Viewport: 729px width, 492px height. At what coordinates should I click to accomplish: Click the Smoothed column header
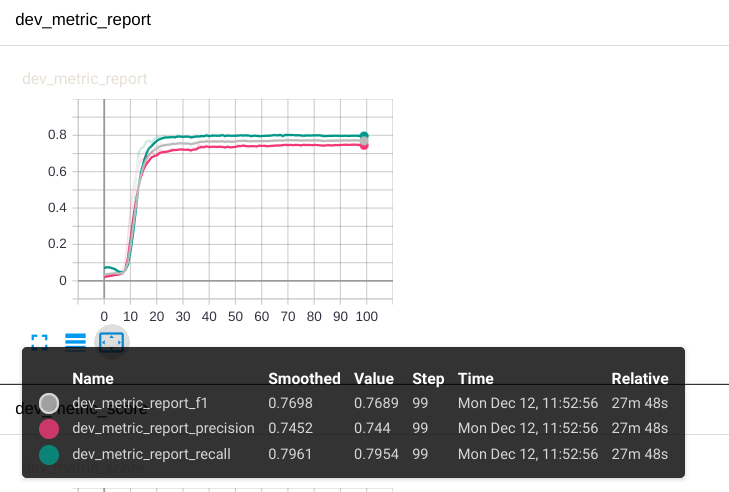tap(304, 379)
